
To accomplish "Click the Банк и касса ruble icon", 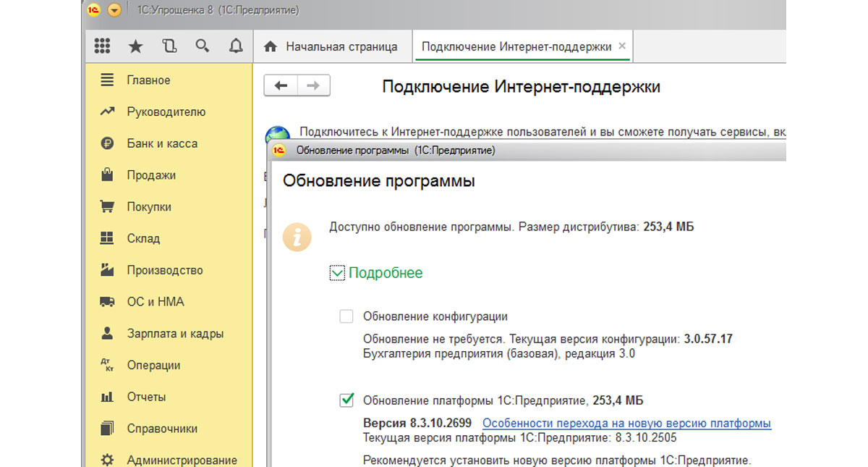I will pyautogui.click(x=107, y=143).
